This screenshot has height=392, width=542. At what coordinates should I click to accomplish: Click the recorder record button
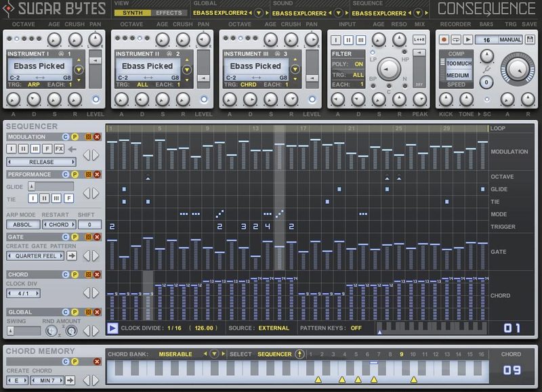[444, 40]
